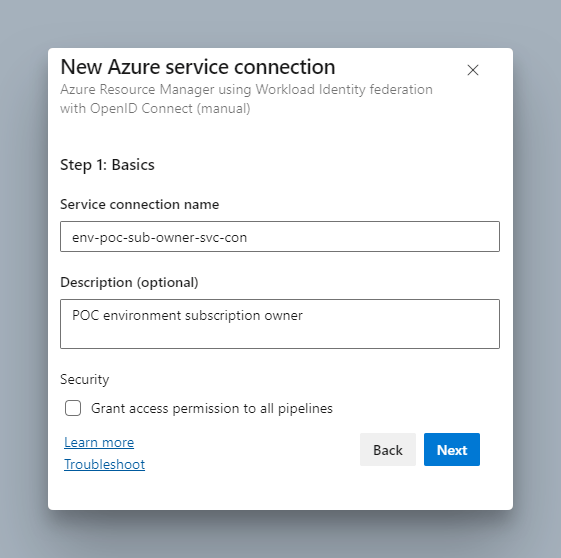Click the 'POC environment subscription owner' text
The height and width of the screenshot is (558, 561).
[187, 315]
